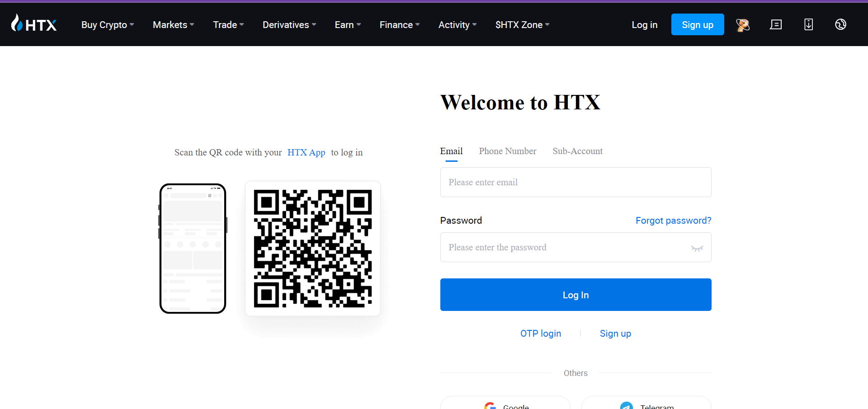
Task: Open the rewards mascot icon in header
Action: pos(743,25)
